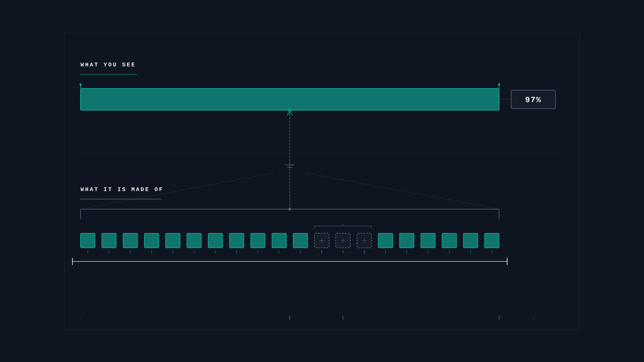Click the teal square just before the dashed placeholders
The height and width of the screenshot is (362, 644).
[x=301, y=240]
